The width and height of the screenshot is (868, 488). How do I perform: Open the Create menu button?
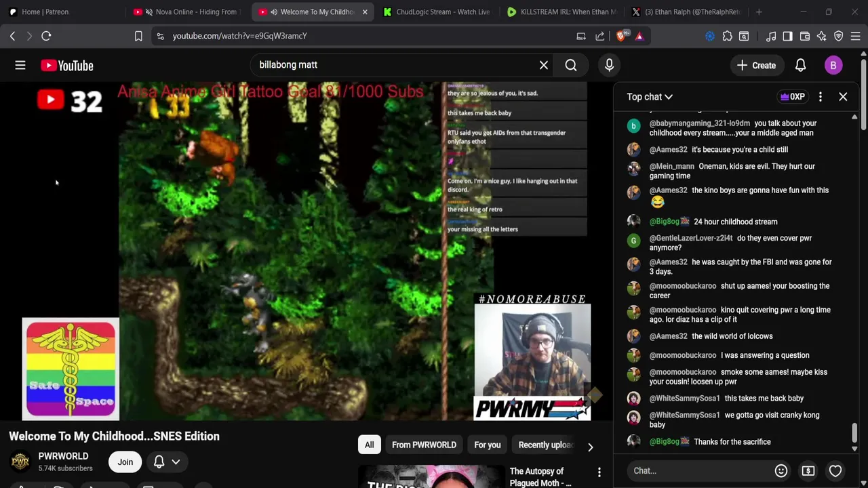point(756,65)
